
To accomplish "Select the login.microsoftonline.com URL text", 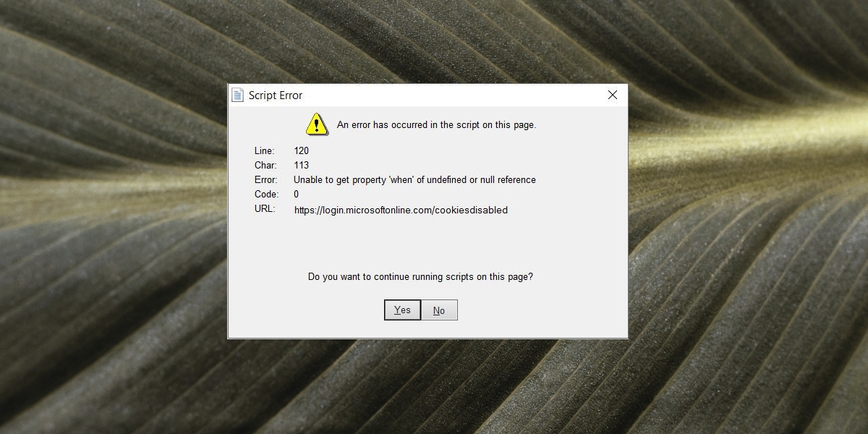I will point(401,210).
